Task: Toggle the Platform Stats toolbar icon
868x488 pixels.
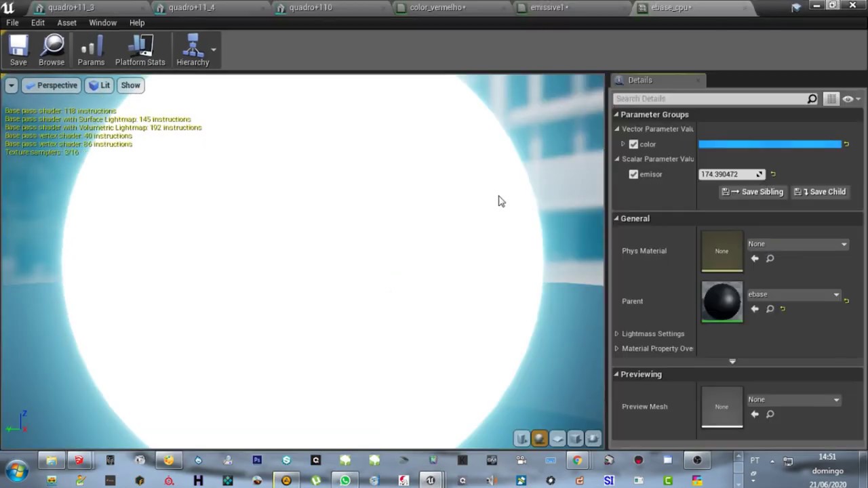Action: [x=140, y=50]
